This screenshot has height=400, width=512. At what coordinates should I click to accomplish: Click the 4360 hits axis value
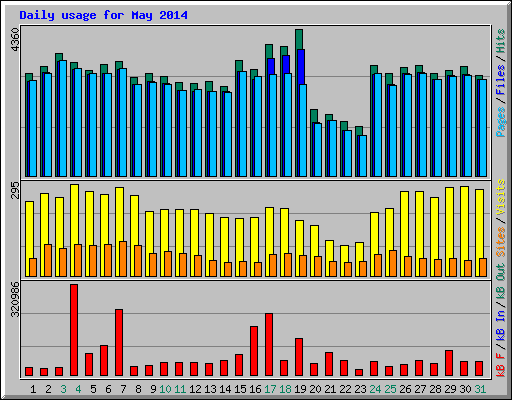click(15, 40)
